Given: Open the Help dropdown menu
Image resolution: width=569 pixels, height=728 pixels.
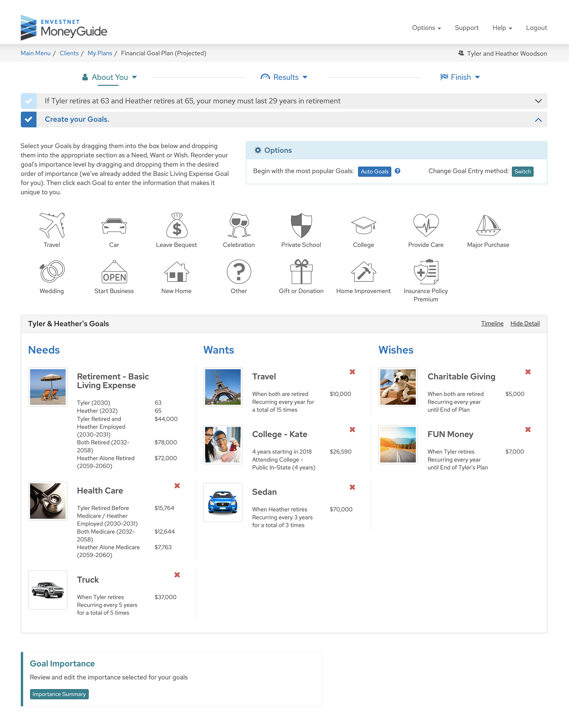Looking at the screenshot, I should point(502,28).
